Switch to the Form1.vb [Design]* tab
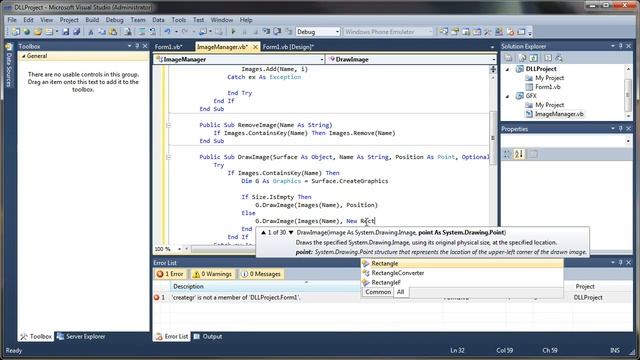 tap(288, 47)
